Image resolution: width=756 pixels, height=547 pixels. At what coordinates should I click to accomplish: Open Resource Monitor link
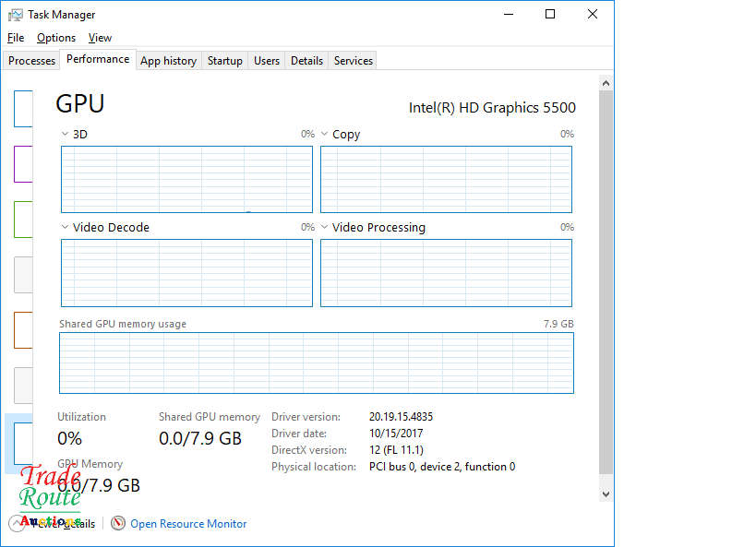pyautogui.click(x=188, y=524)
